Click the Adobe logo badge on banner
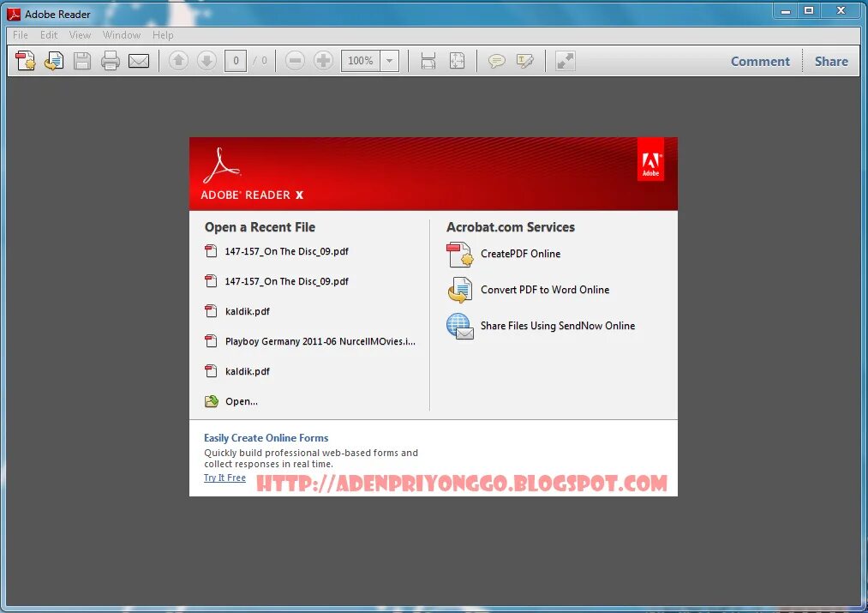This screenshot has width=868, height=613. tap(650, 160)
